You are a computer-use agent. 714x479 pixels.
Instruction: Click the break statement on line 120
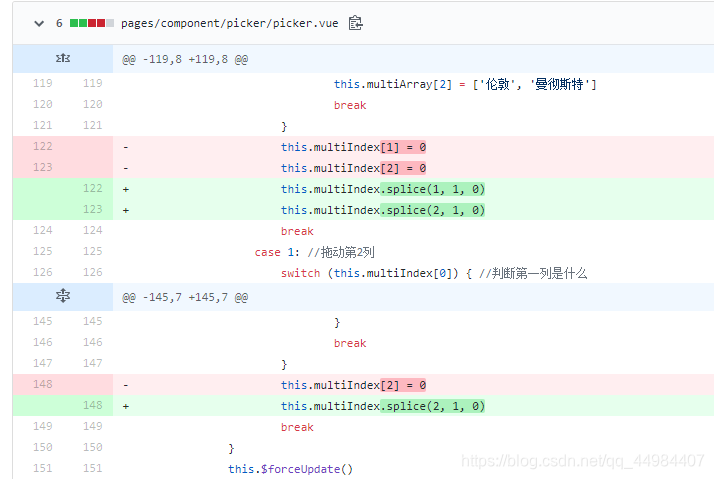(x=350, y=105)
